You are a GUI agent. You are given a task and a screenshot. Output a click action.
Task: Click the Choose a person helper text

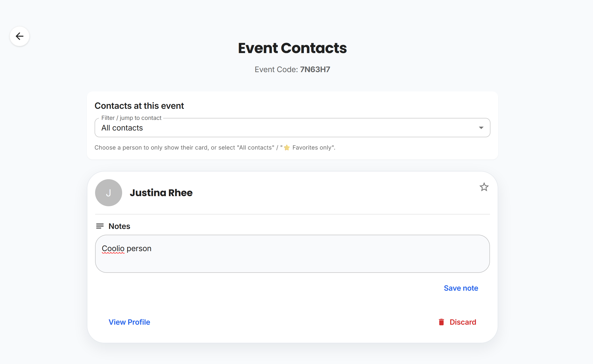click(215, 148)
